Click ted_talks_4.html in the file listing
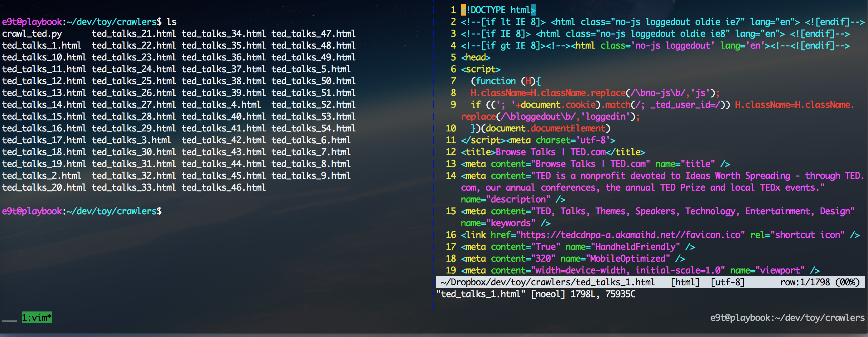This screenshot has height=337, width=868. [x=221, y=105]
